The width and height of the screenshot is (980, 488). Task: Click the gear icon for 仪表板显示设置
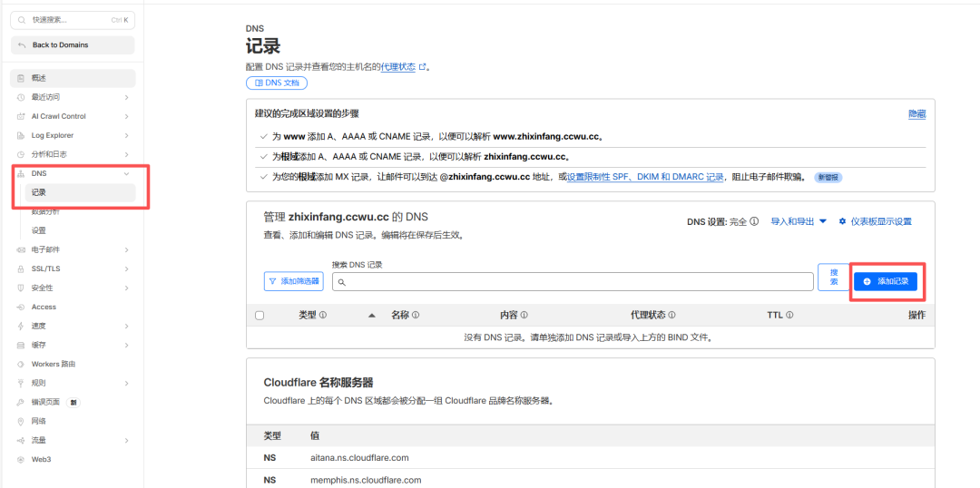tap(842, 221)
